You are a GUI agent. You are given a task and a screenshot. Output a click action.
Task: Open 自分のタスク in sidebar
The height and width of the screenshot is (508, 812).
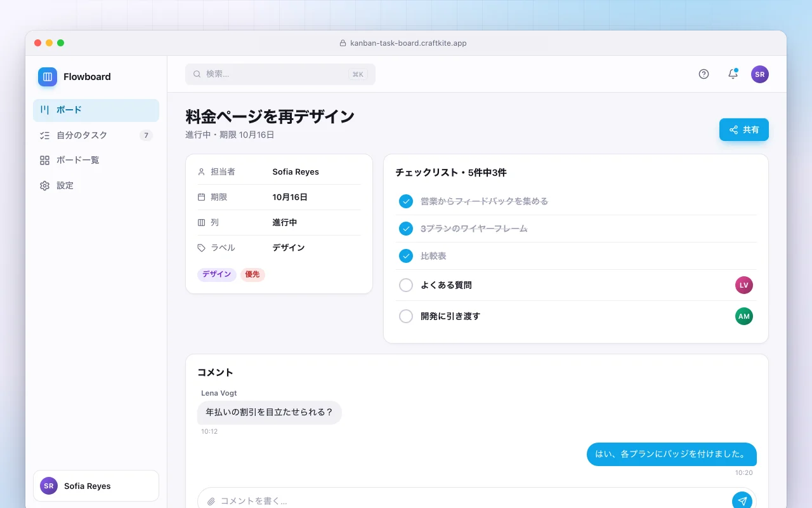pos(96,135)
